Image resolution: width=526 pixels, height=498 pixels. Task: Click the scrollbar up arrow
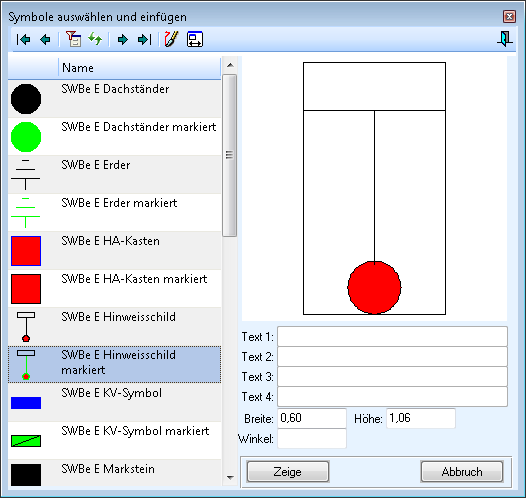(x=230, y=65)
